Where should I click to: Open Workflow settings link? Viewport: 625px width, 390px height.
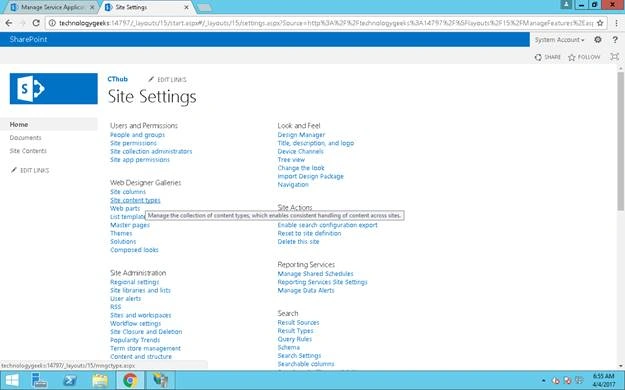(136, 323)
